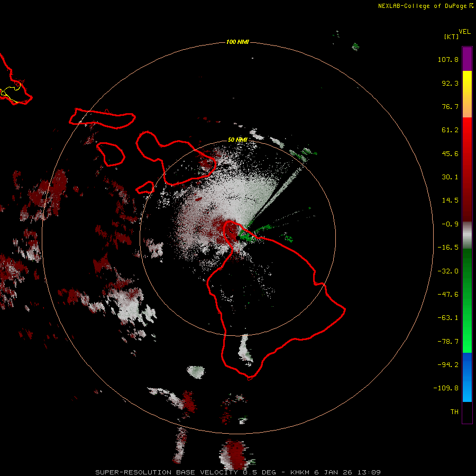Select the -94.2 scale value
Image resolution: width=476 pixels, height=476 pixels.
coord(448,364)
